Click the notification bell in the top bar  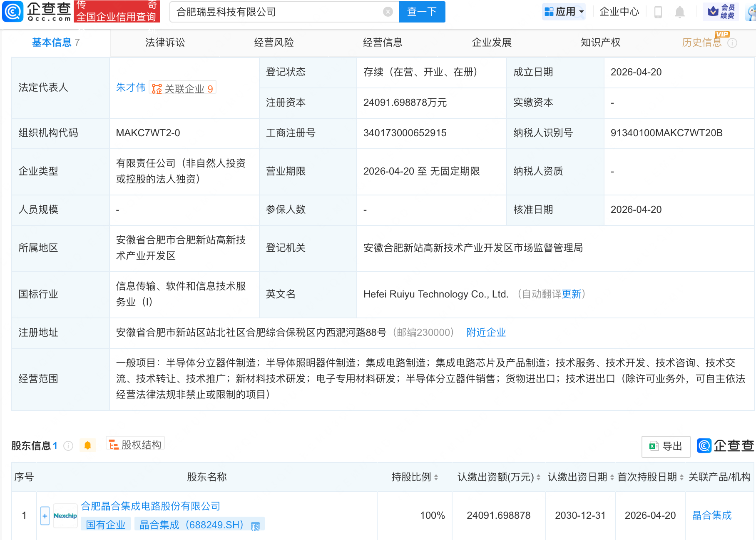pos(679,12)
